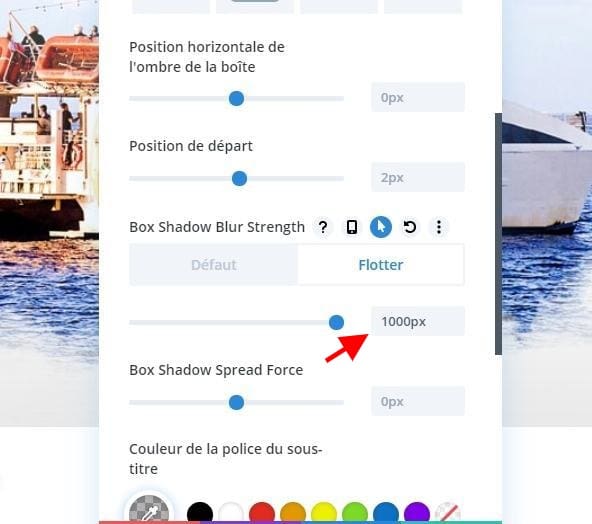Toggle the hover cursor icon
Screen dimensions: 592x524
(381, 227)
